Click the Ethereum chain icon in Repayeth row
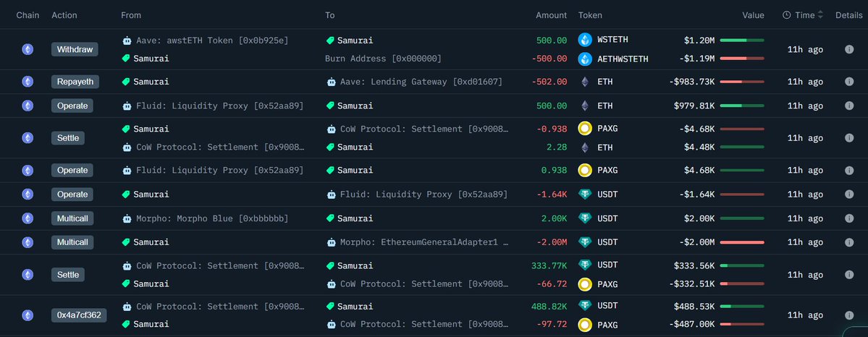 tap(28, 82)
